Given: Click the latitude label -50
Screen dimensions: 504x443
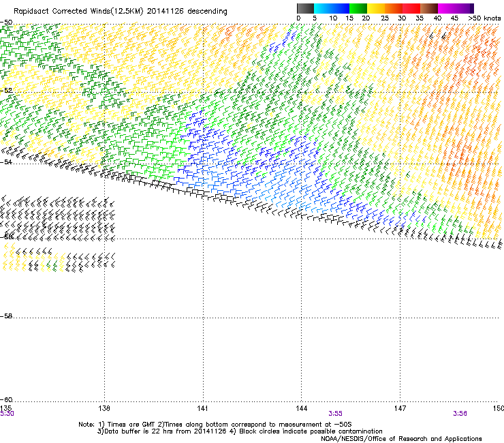Looking at the screenshot, I should pos(6,22).
